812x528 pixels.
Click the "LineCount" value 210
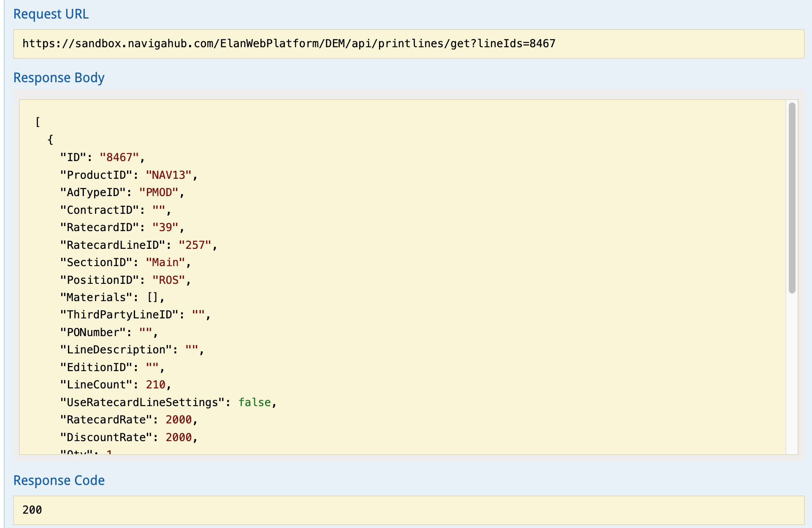[155, 385]
